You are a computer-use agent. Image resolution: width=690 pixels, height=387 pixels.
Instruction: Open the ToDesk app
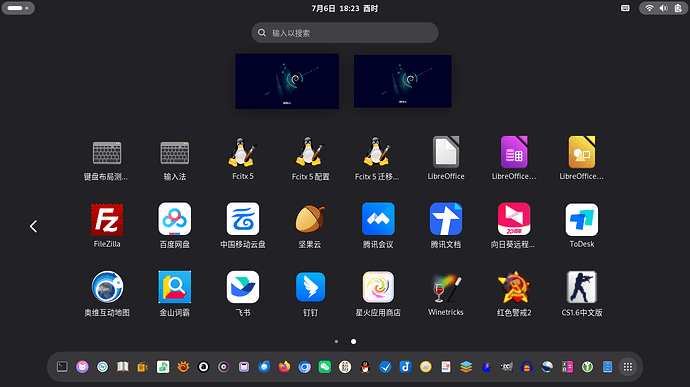coord(581,226)
